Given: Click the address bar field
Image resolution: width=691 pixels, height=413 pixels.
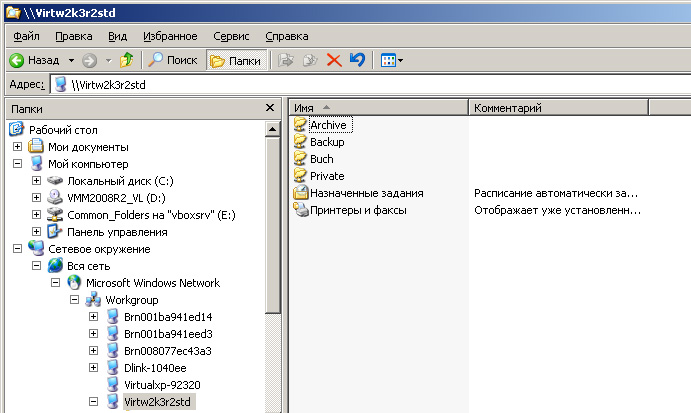Looking at the screenshot, I should [370, 85].
